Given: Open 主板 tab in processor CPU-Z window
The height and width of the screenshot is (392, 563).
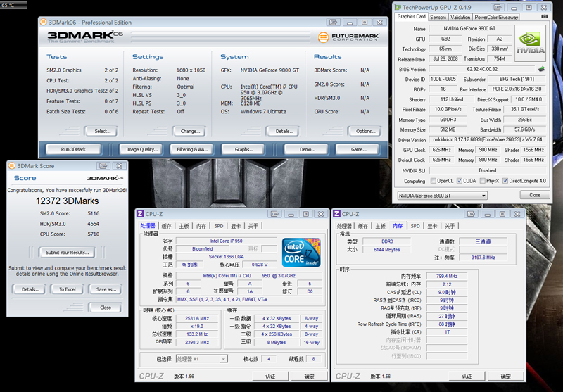Looking at the screenshot, I should 184,226.
